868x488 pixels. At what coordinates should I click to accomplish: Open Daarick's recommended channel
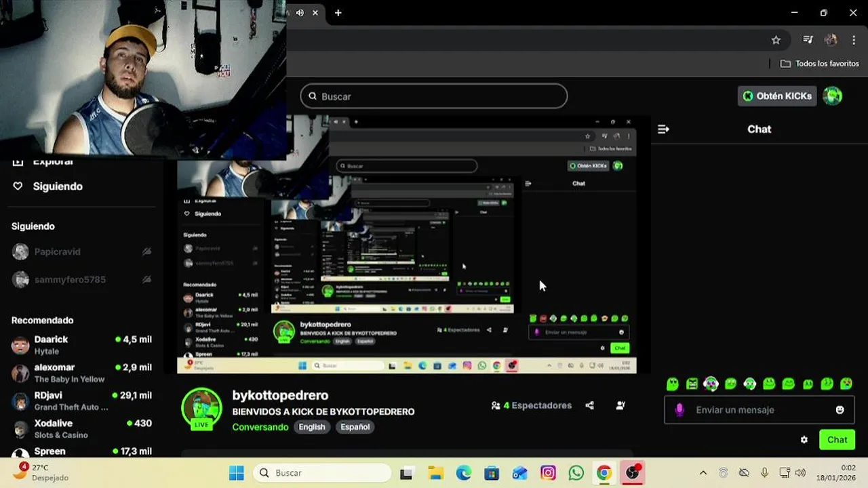pyautogui.click(x=81, y=345)
